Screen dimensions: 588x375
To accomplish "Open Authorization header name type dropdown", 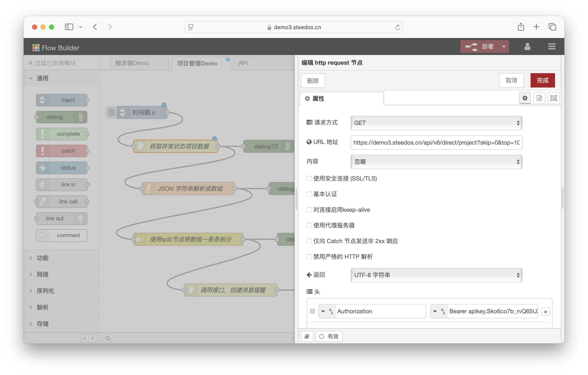I will (327, 311).
